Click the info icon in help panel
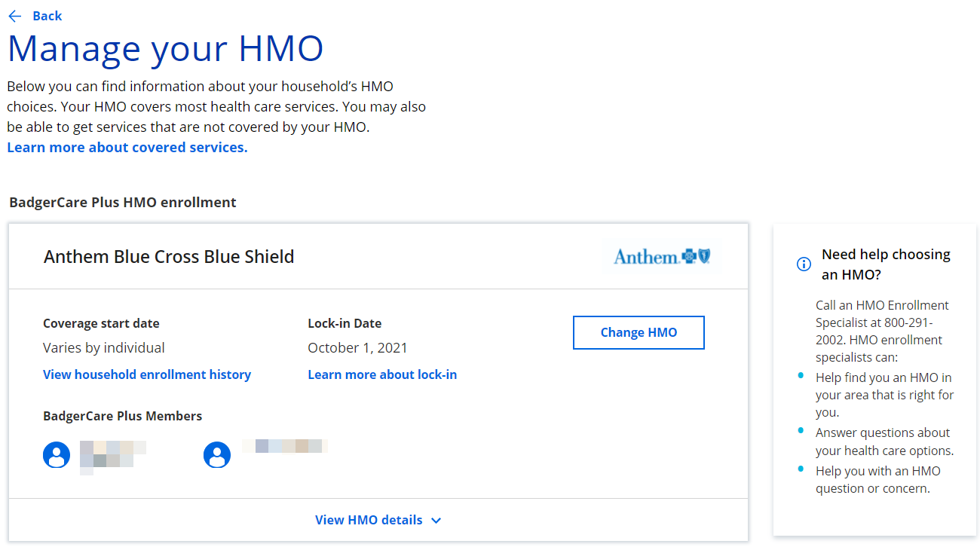Screen dimensions: 980x547 (804, 264)
